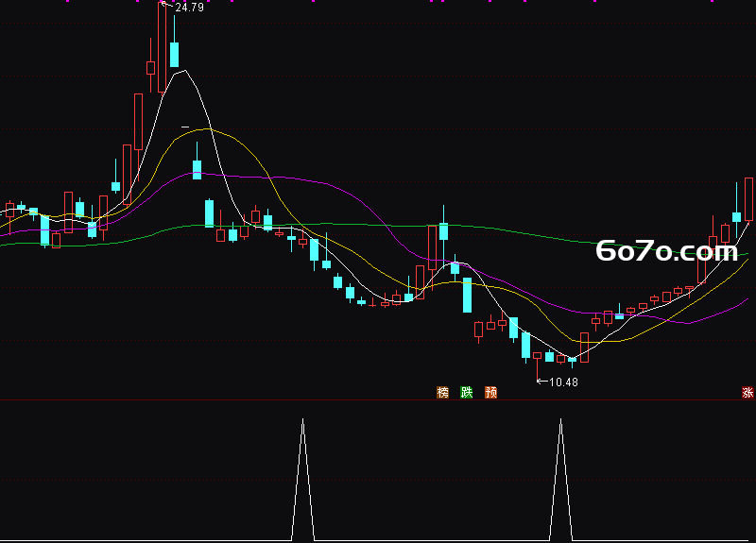This screenshot has width=756, height=543.
Task: Select the last red candle at right edge
Action: pyautogui.click(x=748, y=199)
